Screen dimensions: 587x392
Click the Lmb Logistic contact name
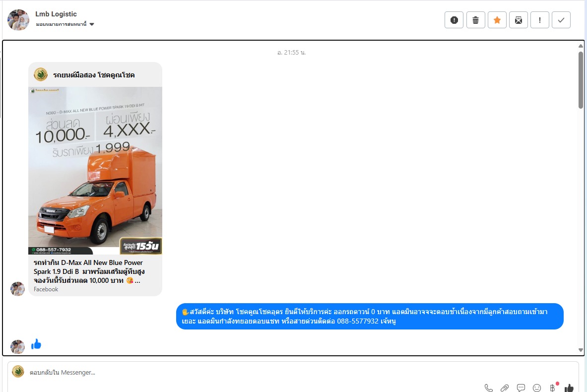point(56,14)
